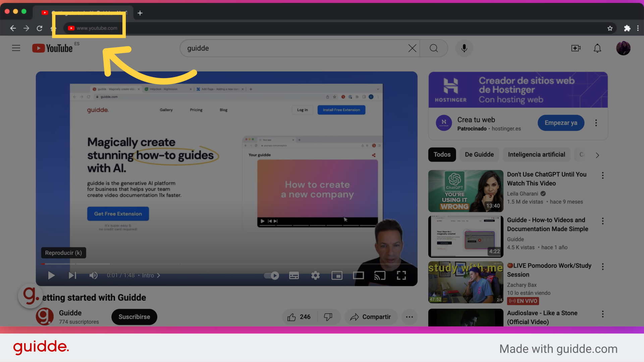The image size is (644, 362).
Task: Skip to the next video
Action: (x=72, y=276)
